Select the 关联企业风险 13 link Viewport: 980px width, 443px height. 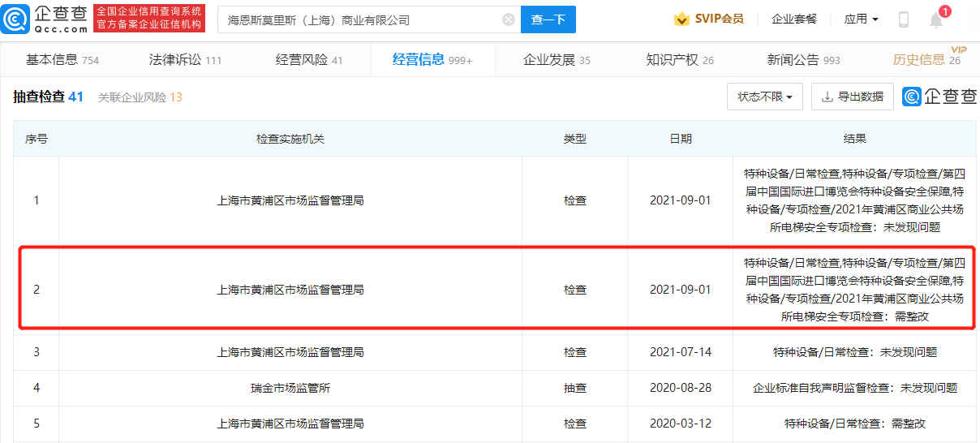(140, 97)
